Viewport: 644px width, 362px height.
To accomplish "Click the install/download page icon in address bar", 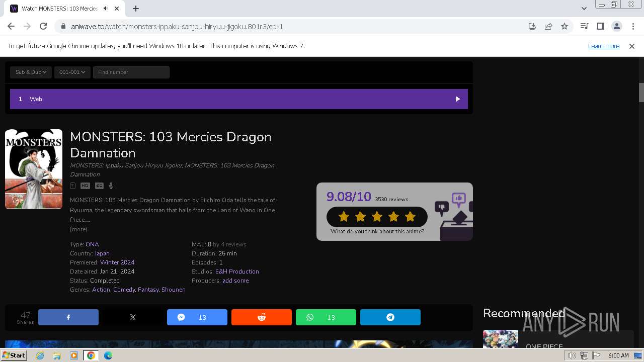I will 532,26.
